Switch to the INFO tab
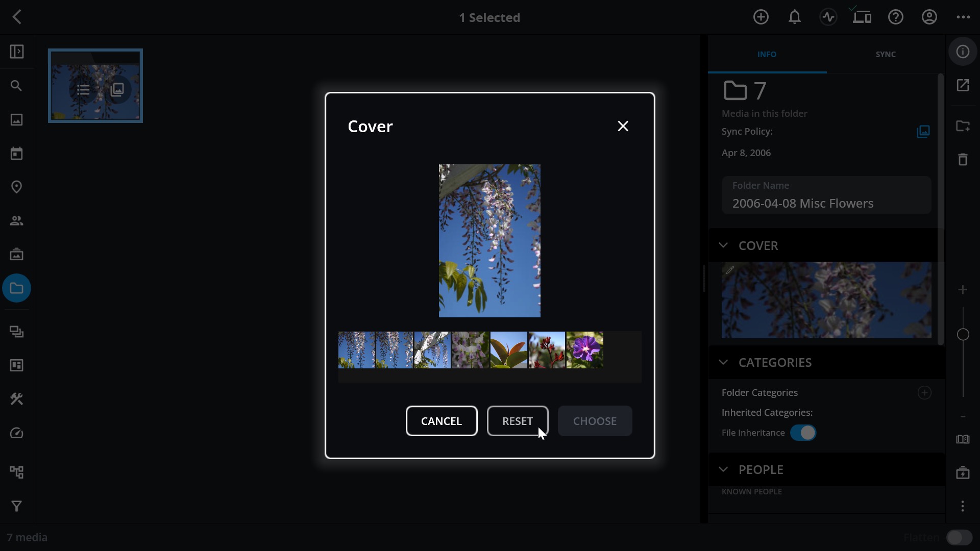 pos(767,54)
